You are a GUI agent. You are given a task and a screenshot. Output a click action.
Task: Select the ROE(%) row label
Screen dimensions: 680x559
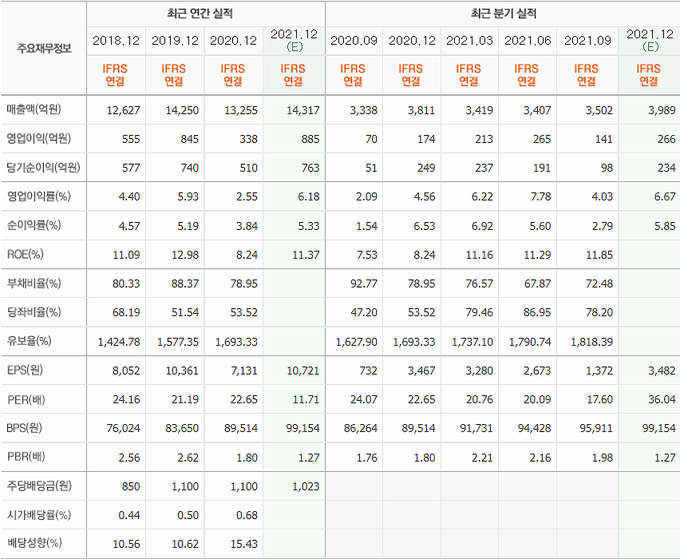pyautogui.click(x=25, y=254)
